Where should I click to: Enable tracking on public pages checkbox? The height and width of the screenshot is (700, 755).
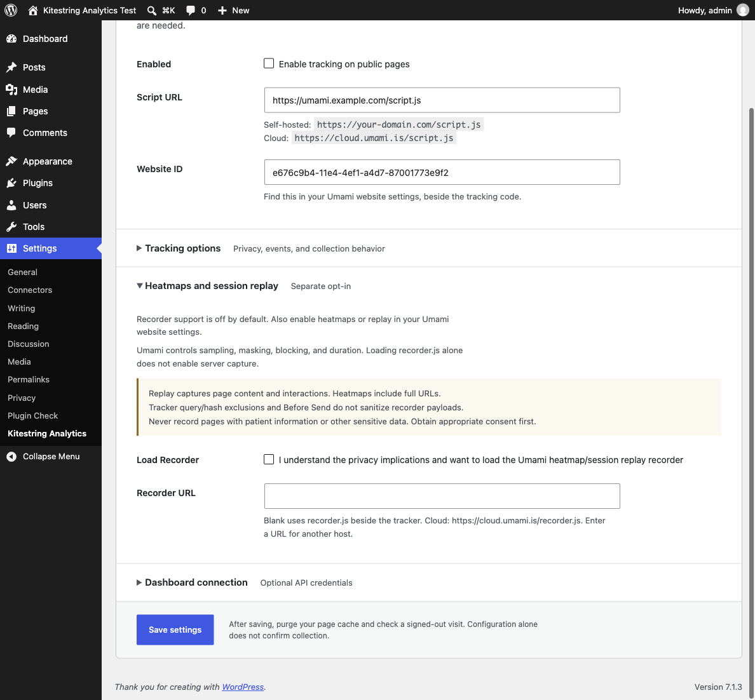[x=269, y=64]
